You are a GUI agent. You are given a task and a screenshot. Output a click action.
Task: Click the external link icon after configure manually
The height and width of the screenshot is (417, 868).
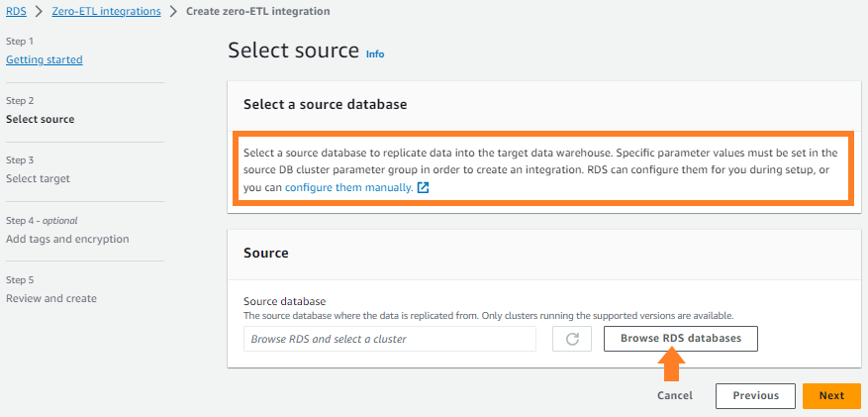(x=424, y=187)
